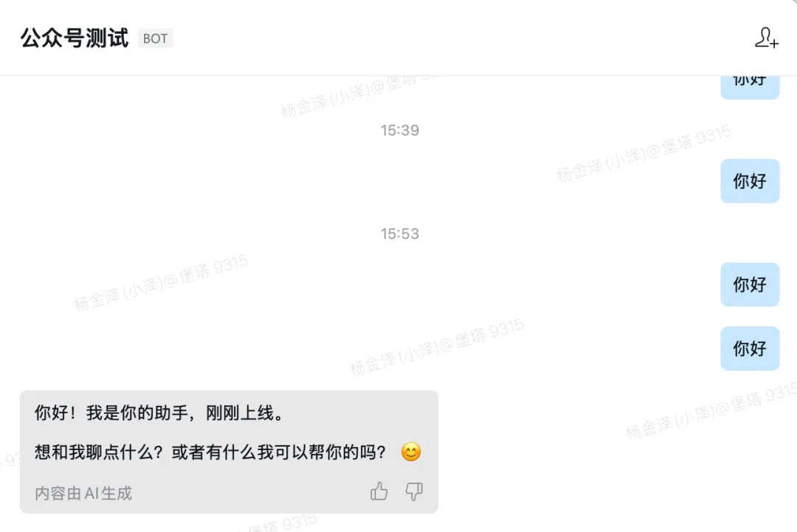Click the 内容由 AI 生成 label
The image size is (797, 532).
pos(83,493)
